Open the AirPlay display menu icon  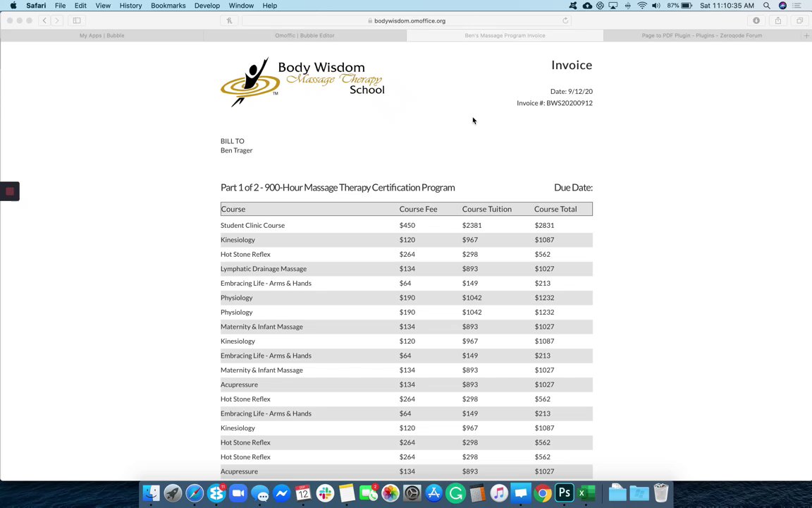click(x=614, y=6)
